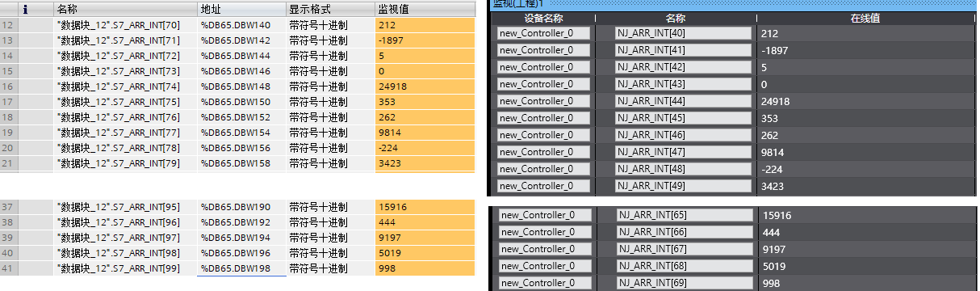Screen dimensions: 980x291
Task: Select row number 16 in the watch table
Action: click(9, 86)
